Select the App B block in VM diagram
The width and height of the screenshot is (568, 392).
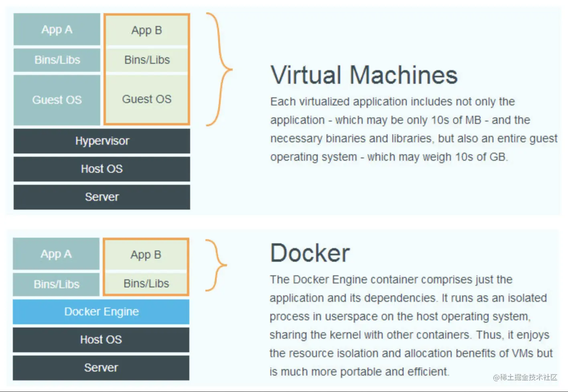pos(146,30)
